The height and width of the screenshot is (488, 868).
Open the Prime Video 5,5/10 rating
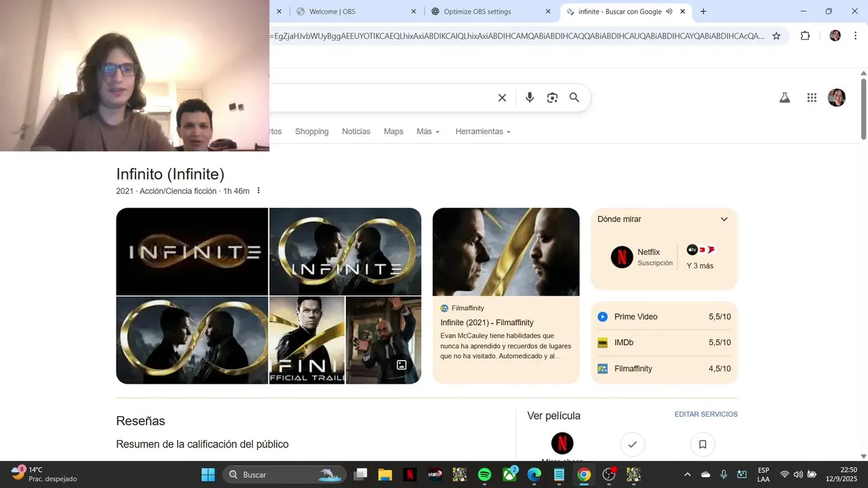pos(664,317)
